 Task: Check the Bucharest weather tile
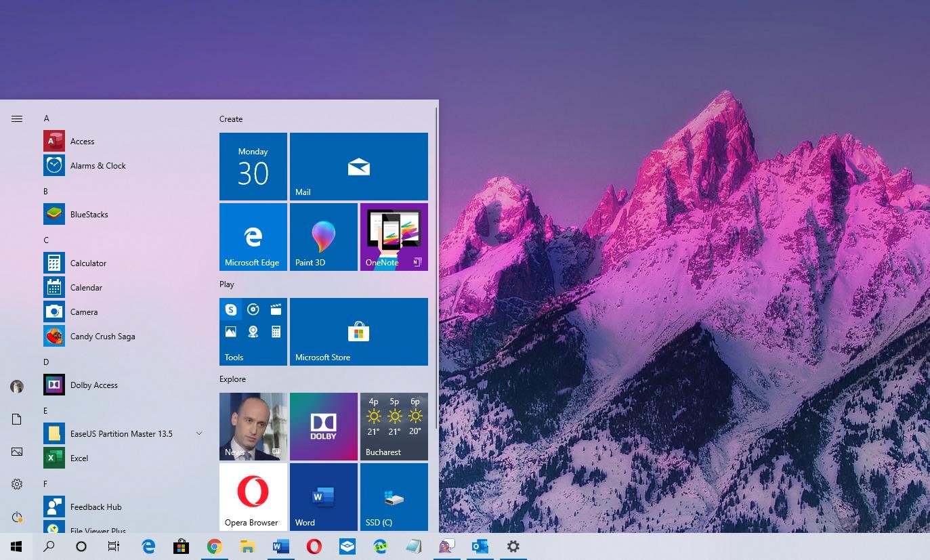pyautogui.click(x=394, y=426)
